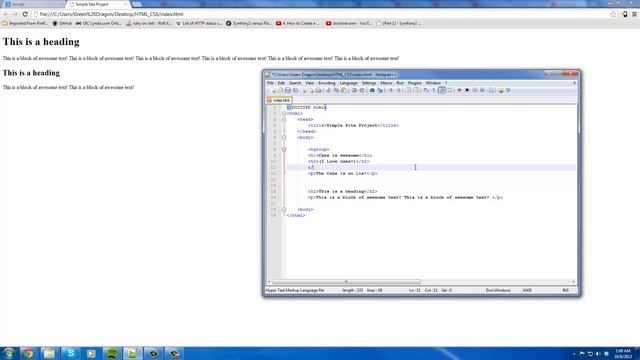This screenshot has width=640, height=360.
Task: Open the Imported From Firefox bookmarks folder
Action: click(x=25, y=23)
